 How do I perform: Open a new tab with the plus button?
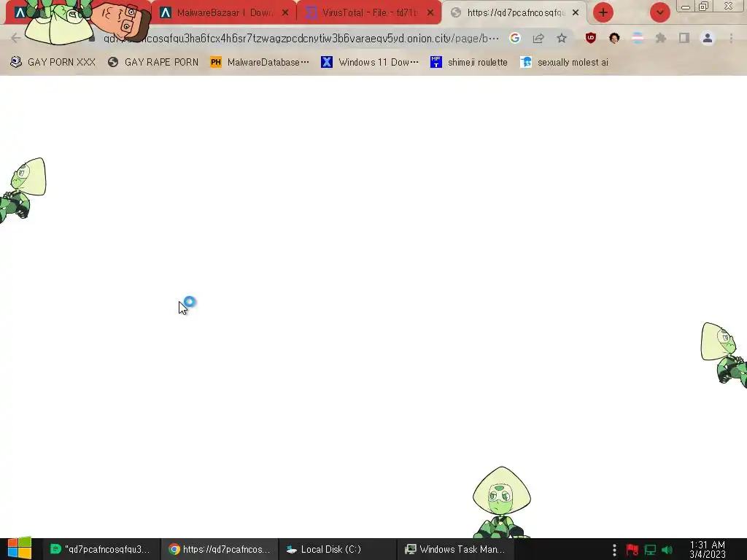(x=603, y=13)
